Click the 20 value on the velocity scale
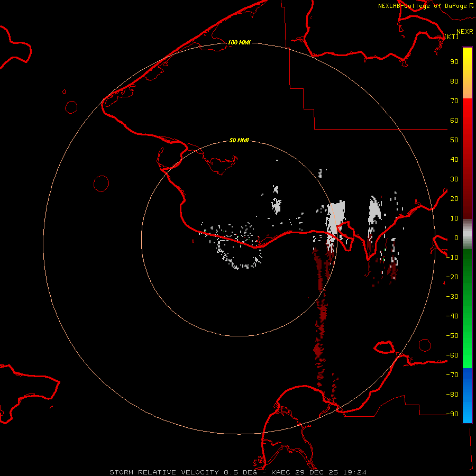476x476 pixels. [x=454, y=198]
